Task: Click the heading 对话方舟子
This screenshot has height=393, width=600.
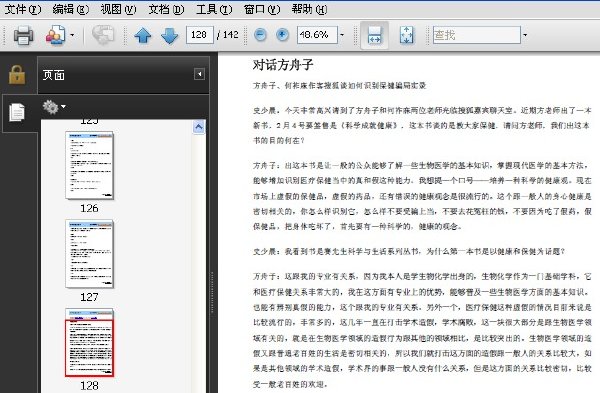Action: click(x=283, y=65)
